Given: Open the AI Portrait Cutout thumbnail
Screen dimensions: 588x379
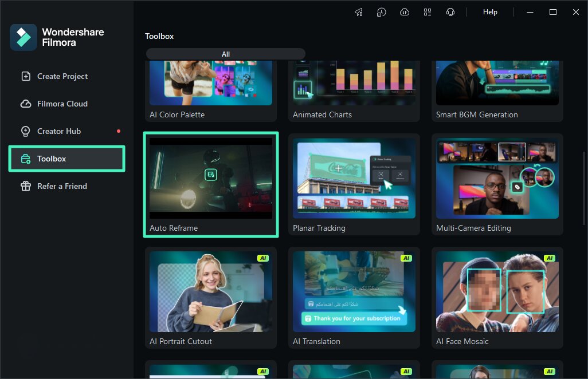Looking at the screenshot, I should [211, 292].
